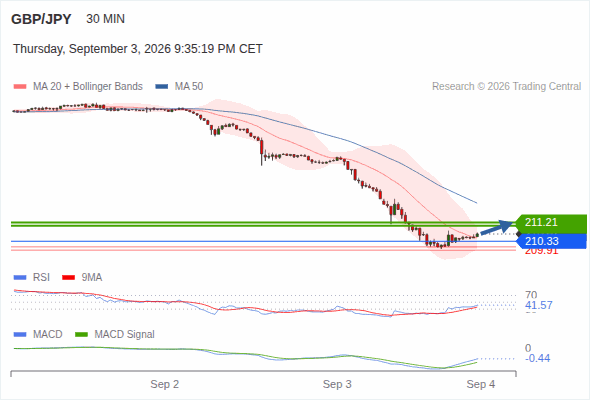Click the MACD legend label
The image size is (590, 400).
coord(48,335)
